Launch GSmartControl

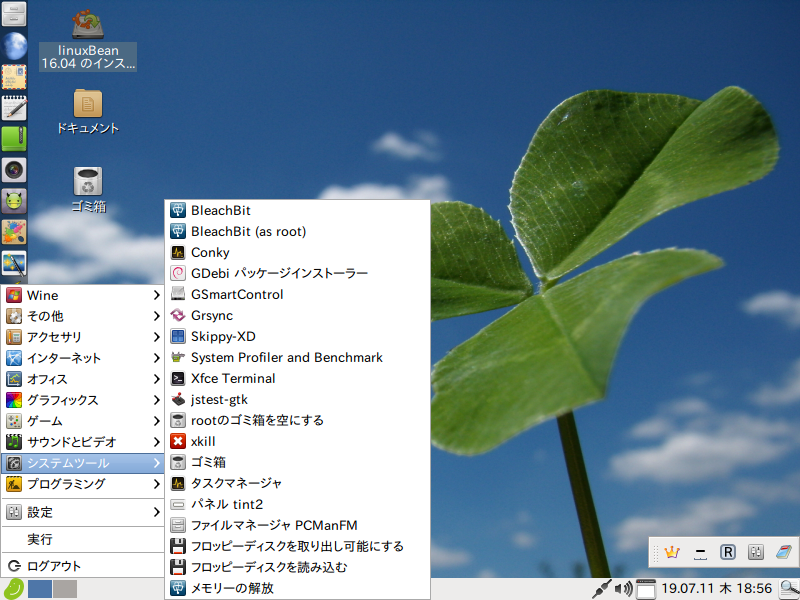(297, 294)
